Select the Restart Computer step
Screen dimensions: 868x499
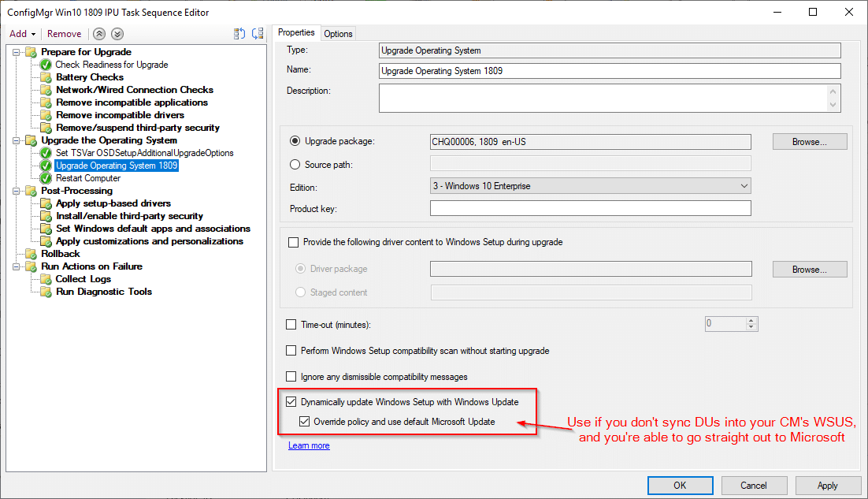pyautogui.click(x=88, y=178)
